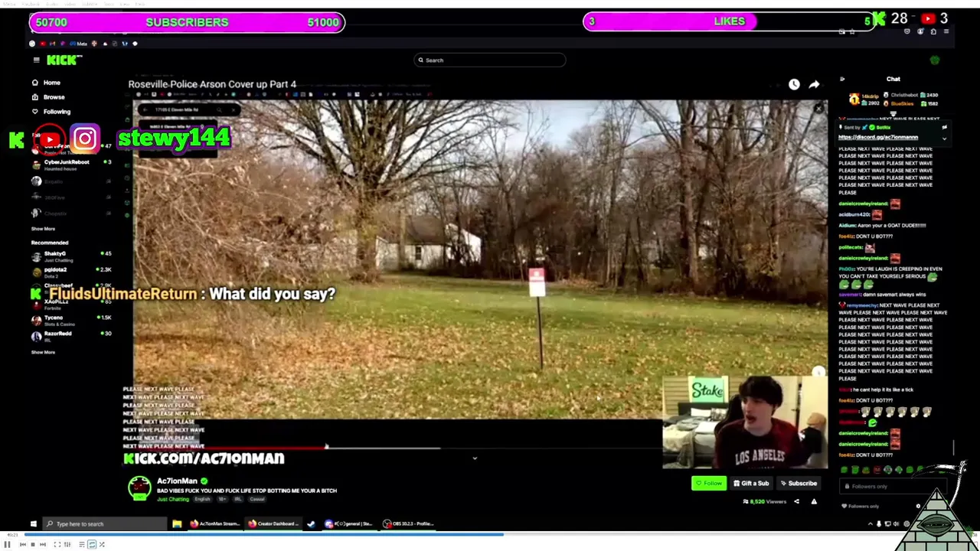The height and width of the screenshot is (551, 980).
Task: Expand Show More under followed channels
Action: pyautogui.click(x=43, y=229)
